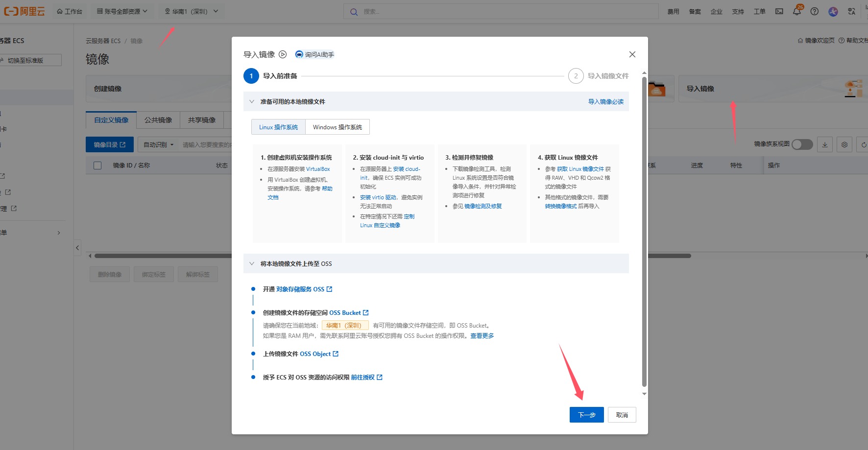The height and width of the screenshot is (450, 868).
Task: Open the table settings gear icon
Action: (844, 144)
